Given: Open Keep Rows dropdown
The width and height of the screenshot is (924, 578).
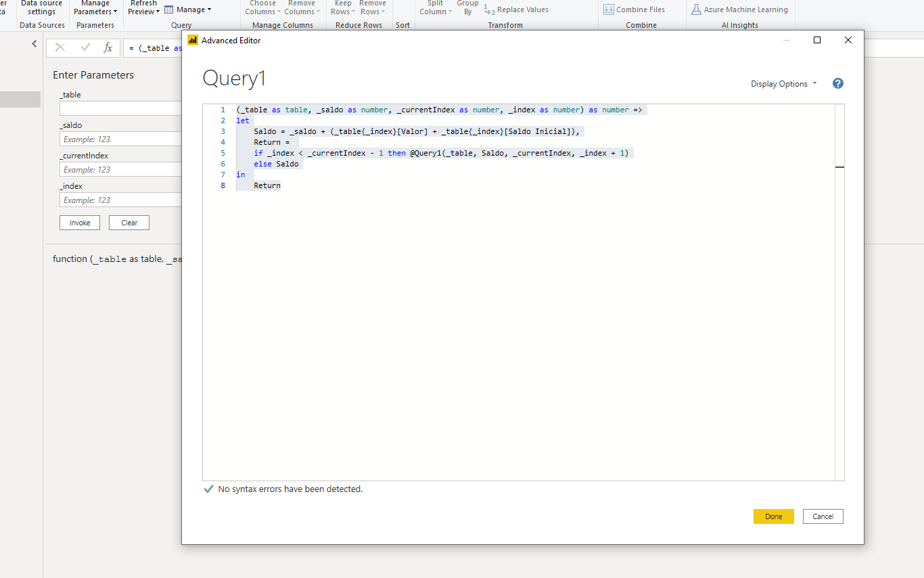Looking at the screenshot, I should click(x=343, y=7).
